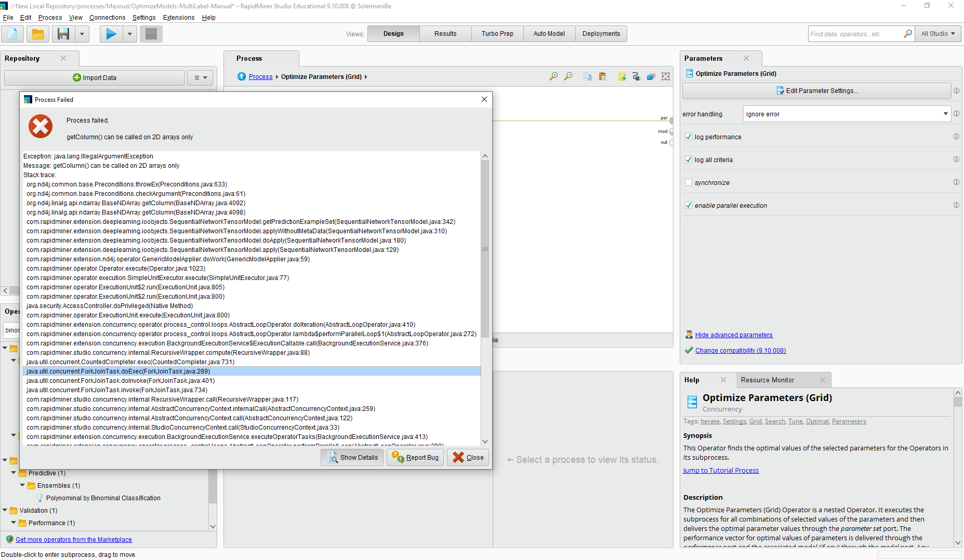Close the Resource Monitor tab
The image size is (964, 560).
pyautogui.click(x=823, y=380)
